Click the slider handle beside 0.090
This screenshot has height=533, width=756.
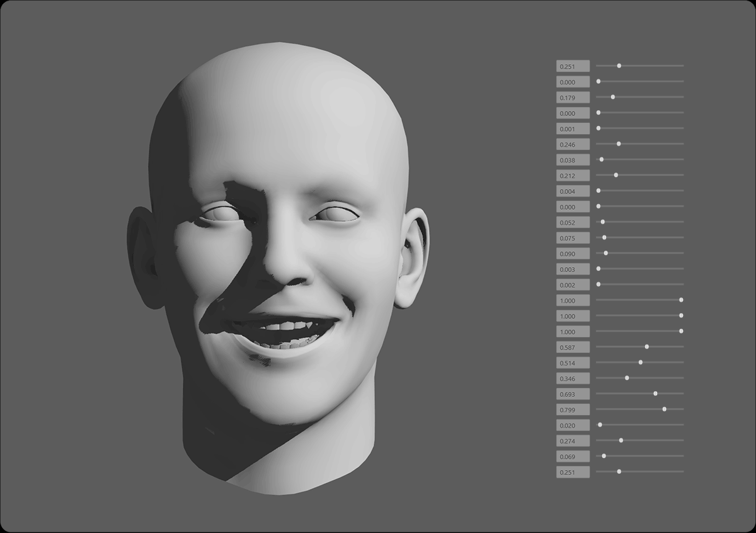pos(606,253)
